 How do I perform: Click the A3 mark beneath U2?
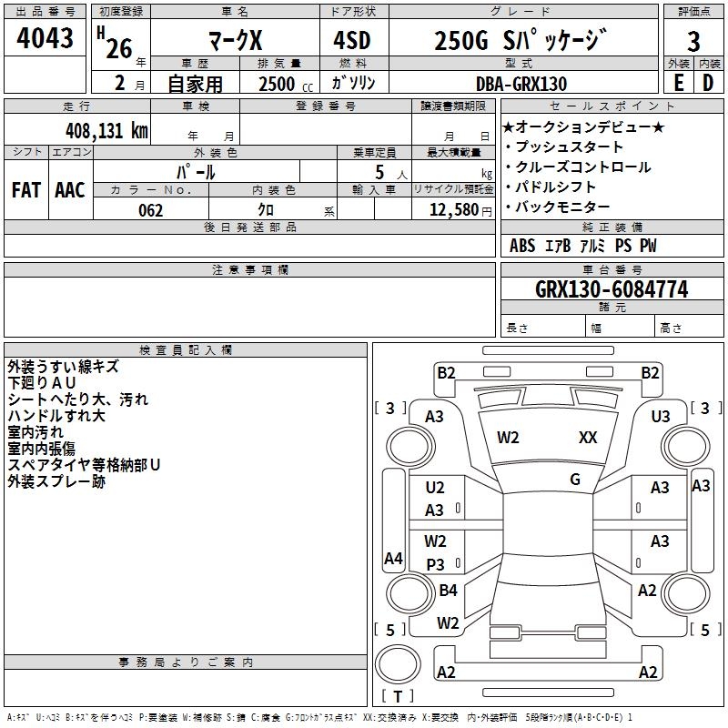click(x=434, y=511)
